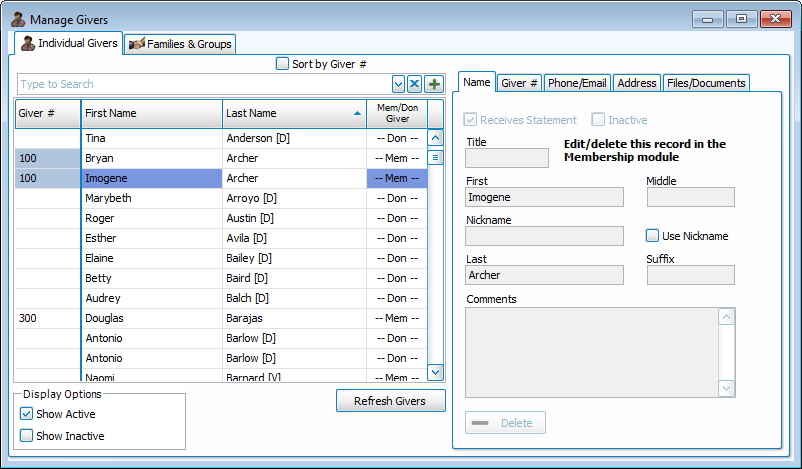Click the Manage Givers title bar icon
Viewport: 802px width, 469px height.
coord(17,19)
